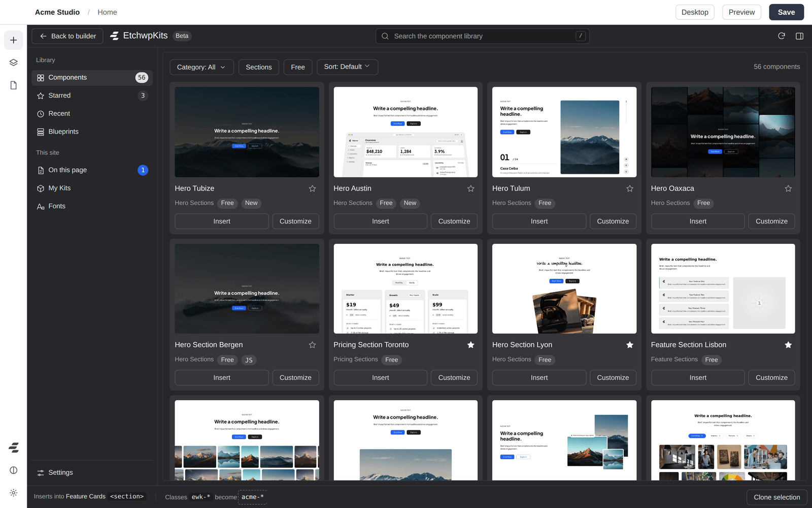812x508 pixels.
Task: Toggle the Free filter chip
Action: click(298, 67)
